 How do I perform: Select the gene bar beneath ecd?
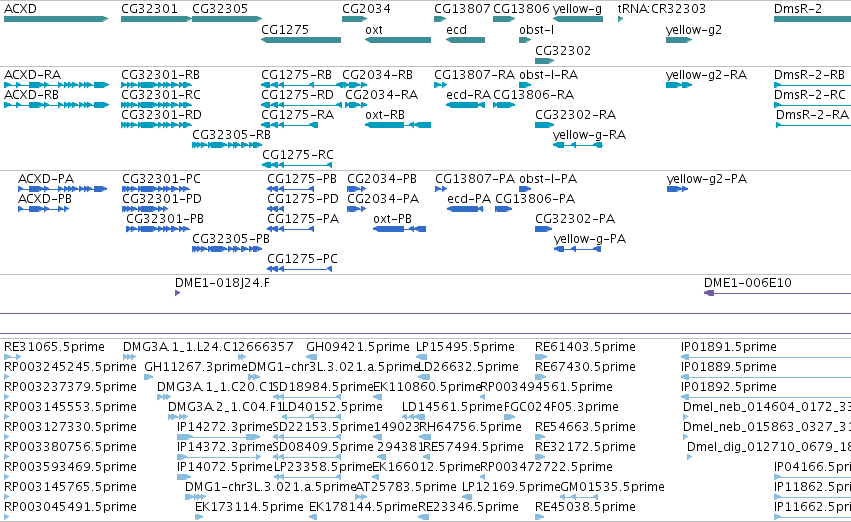coord(465,40)
